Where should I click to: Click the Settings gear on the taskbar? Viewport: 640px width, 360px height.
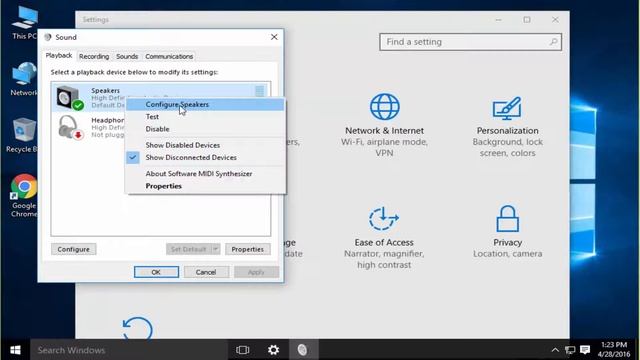coord(273,350)
